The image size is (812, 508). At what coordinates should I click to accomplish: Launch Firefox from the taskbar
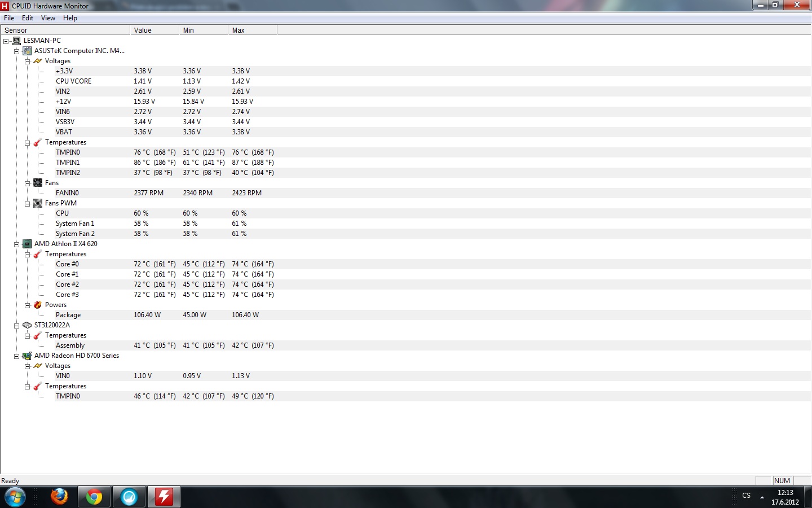pyautogui.click(x=59, y=497)
